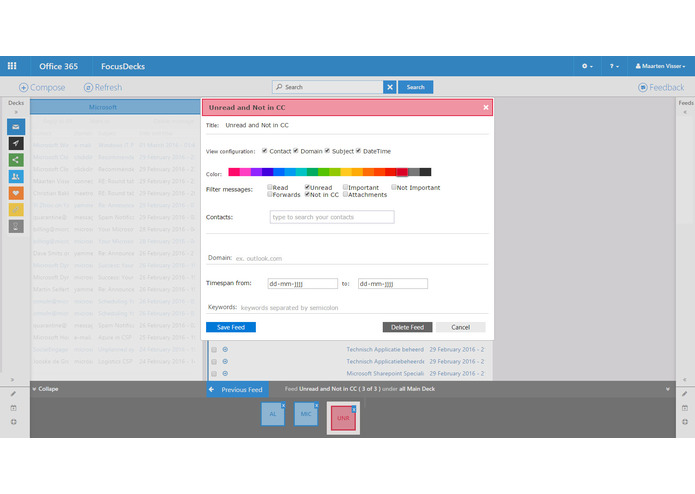Open the light-blue contacts deck icon
Image resolution: width=695 pixels, height=494 pixels.
(16, 176)
